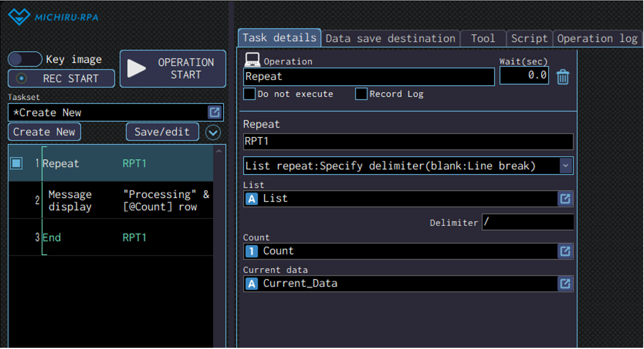
Task: Open the Taskset external link icon
Action: tap(214, 112)
